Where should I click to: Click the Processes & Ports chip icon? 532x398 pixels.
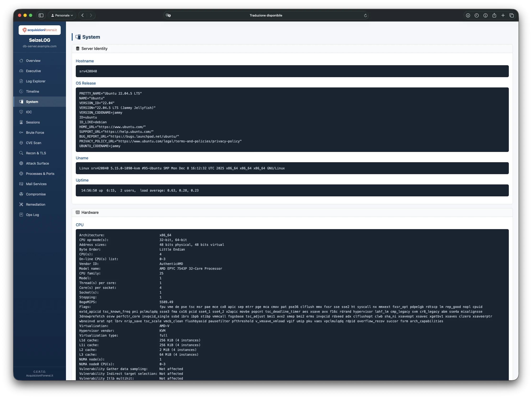(x=21, y=173)
